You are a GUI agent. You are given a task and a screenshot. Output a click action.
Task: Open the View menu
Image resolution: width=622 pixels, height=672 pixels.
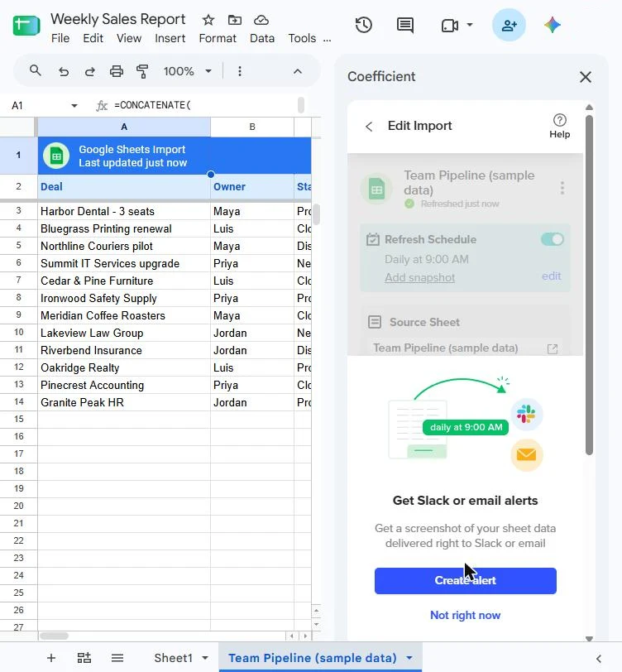(x=129, y=38)
